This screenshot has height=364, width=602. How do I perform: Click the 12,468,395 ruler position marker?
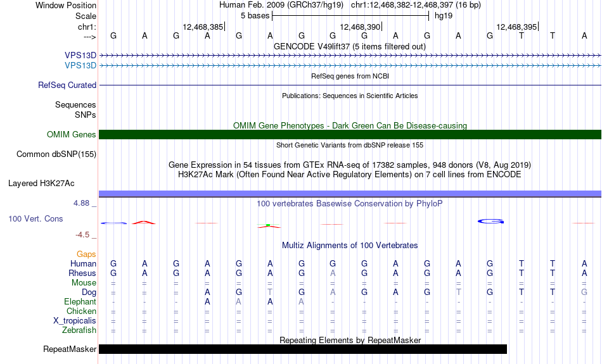pos(517,27)
